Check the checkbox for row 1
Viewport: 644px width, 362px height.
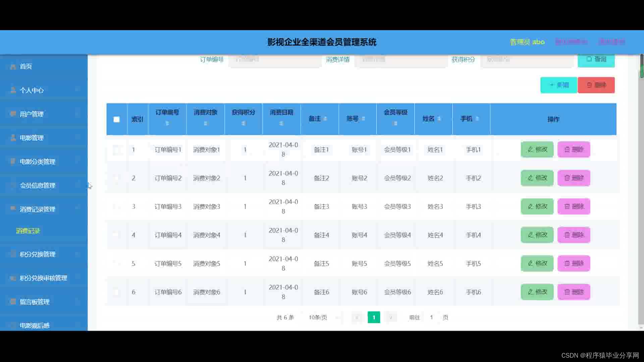(x=116, y=149)
